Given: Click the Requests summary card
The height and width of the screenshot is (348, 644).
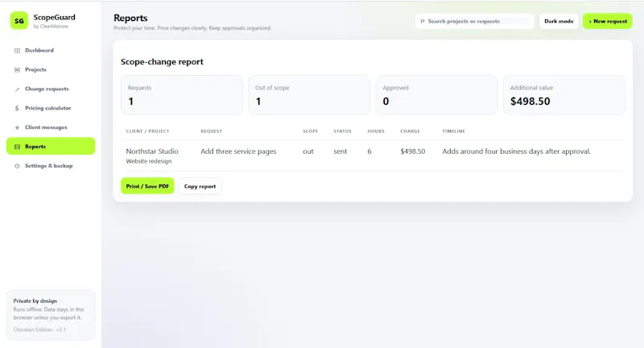Looking at the screenshot, I should [182, 95].
